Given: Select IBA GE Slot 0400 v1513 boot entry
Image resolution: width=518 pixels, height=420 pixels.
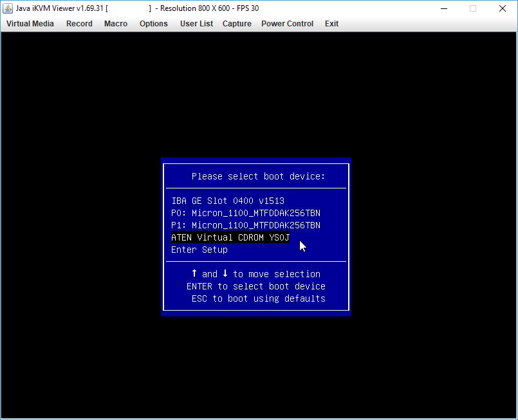Looking at the screenshot, I should (x=228, y=201).
